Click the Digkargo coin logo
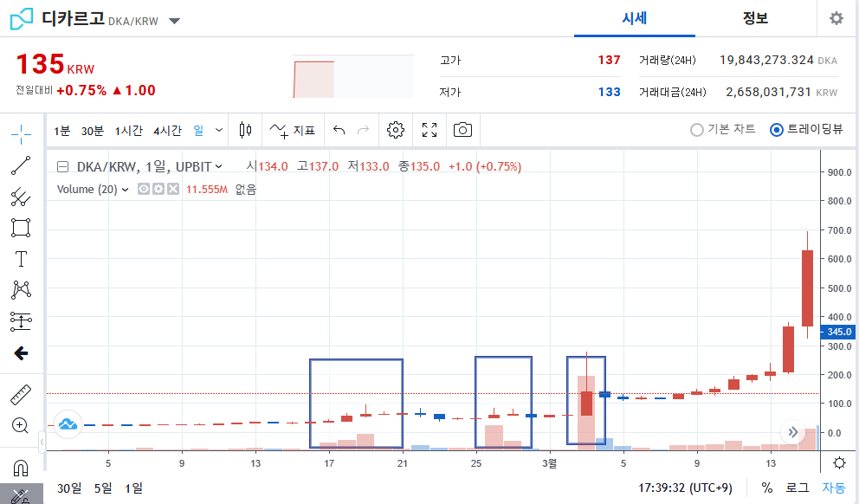The height and width of the screenshot is (504, 859). point(22,19)
